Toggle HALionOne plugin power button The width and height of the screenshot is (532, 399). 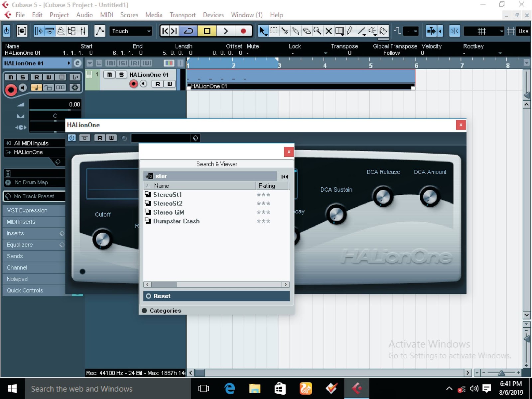click(x=72, y=138)
